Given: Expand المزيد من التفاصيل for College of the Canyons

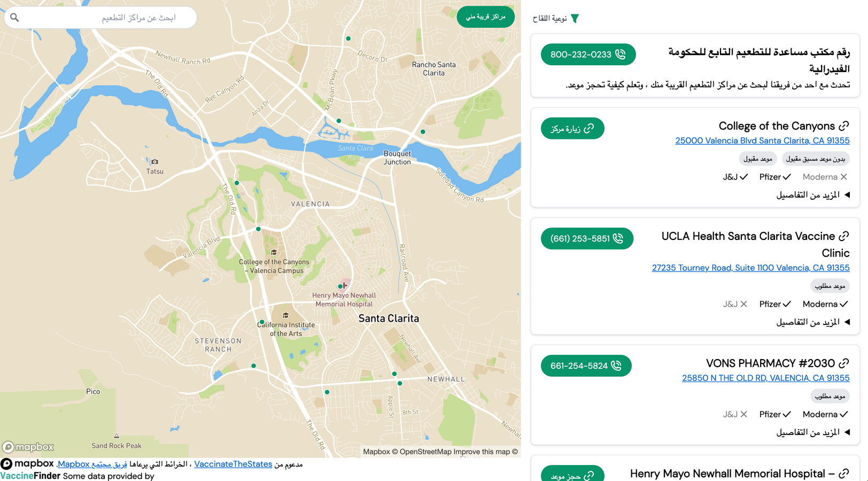Looking at the screenshot, I should click(x=812, y=195).
